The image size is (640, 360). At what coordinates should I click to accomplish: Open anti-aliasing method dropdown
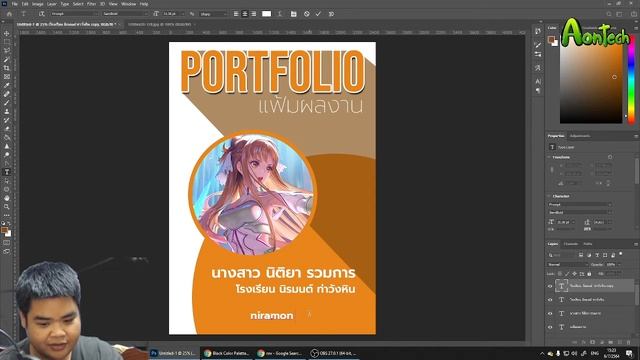(x=213, y=14)
